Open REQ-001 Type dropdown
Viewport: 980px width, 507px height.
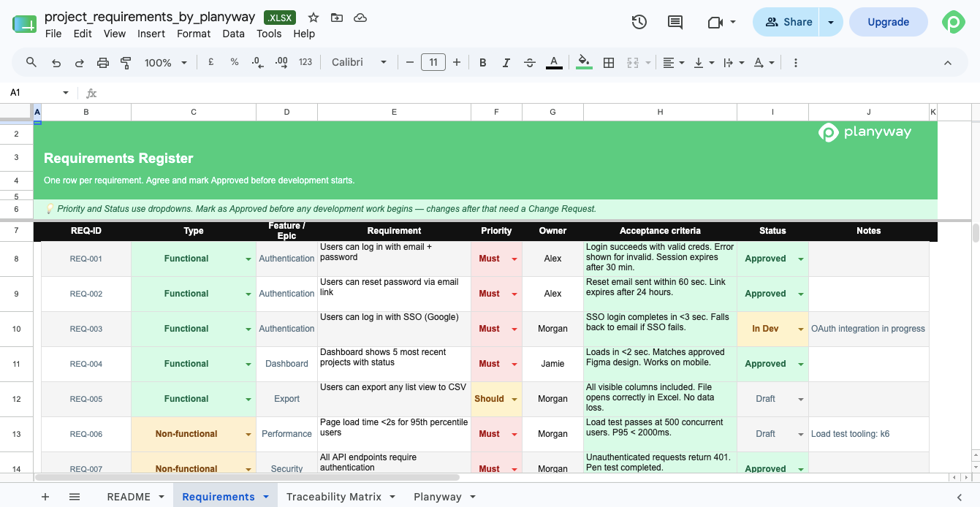tap(248, 259)
